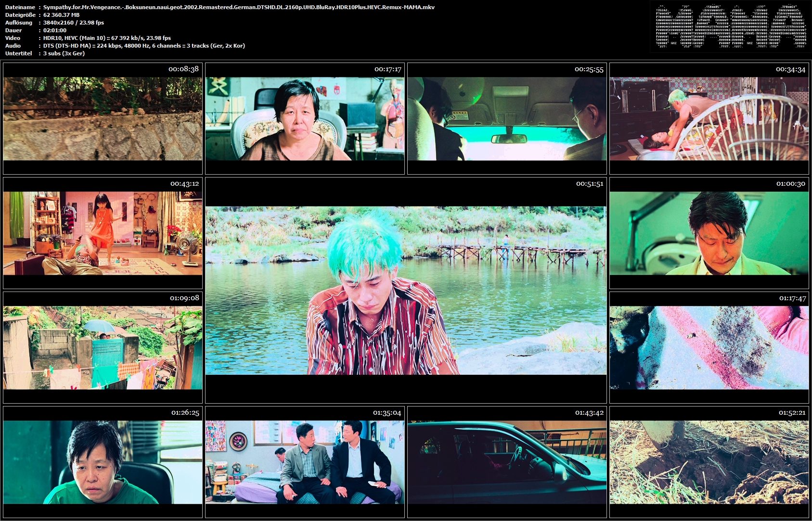Click the subtitle info 3 subs (3x Ger)
This screenshot has height=521, width=812.
[x=64, y=53]
